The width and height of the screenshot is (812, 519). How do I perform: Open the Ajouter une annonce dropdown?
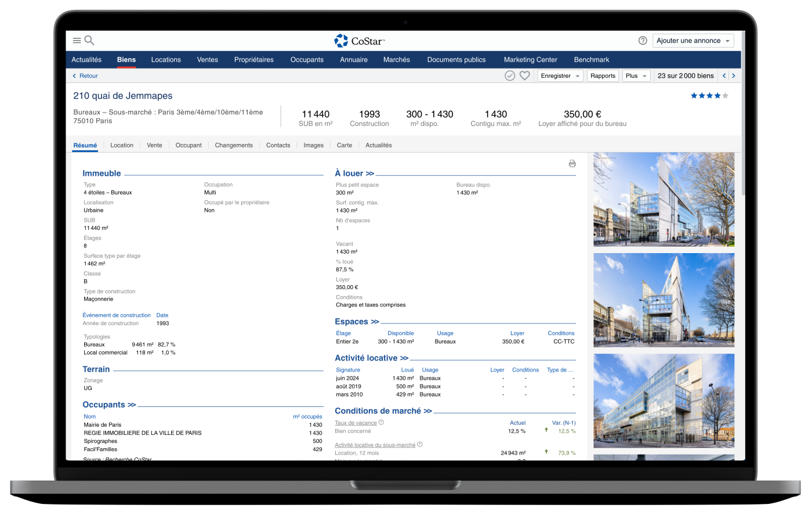pos(693,41)
